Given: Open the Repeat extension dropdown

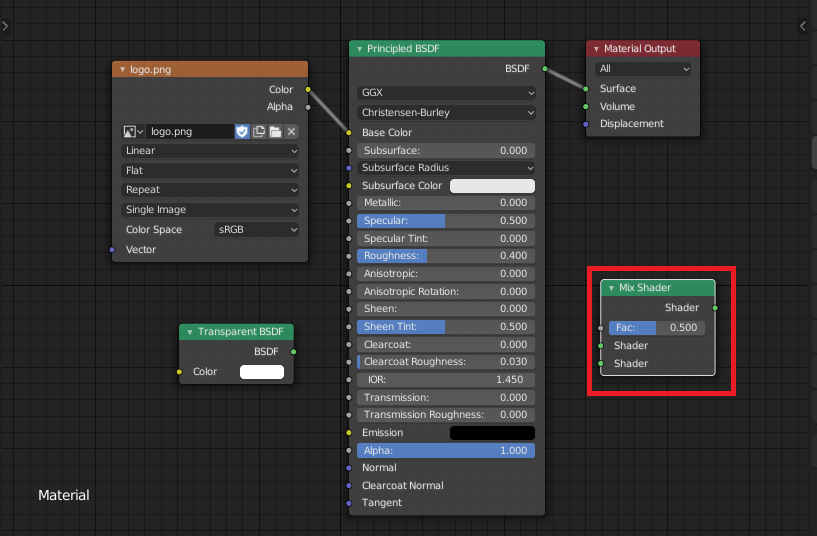Looking at the screenshot, I should click(210, 190).
